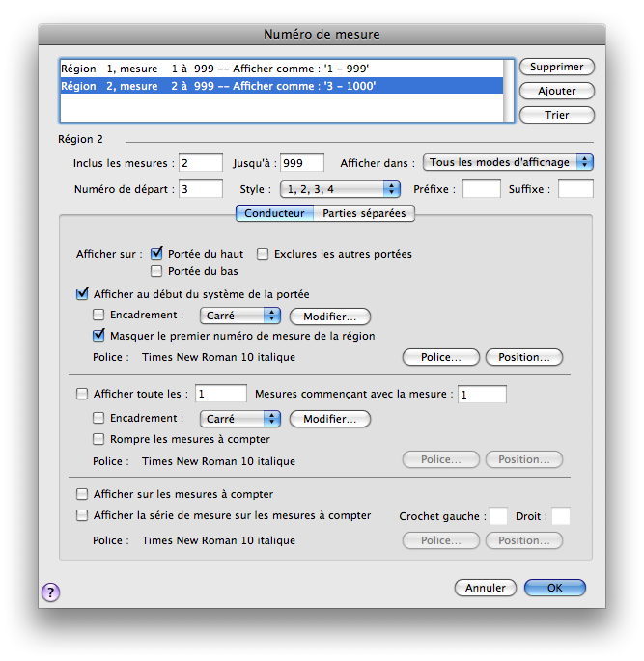The height and width of the screenshot is (661, 644).
Task: Check Exclures les autres portées option
Action: (x=264, y=254)
